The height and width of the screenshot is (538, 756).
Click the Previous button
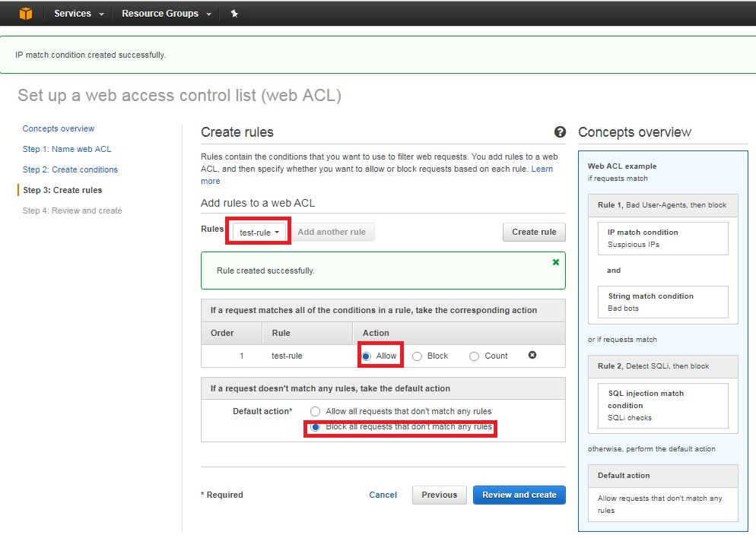(x=440, y=495)
